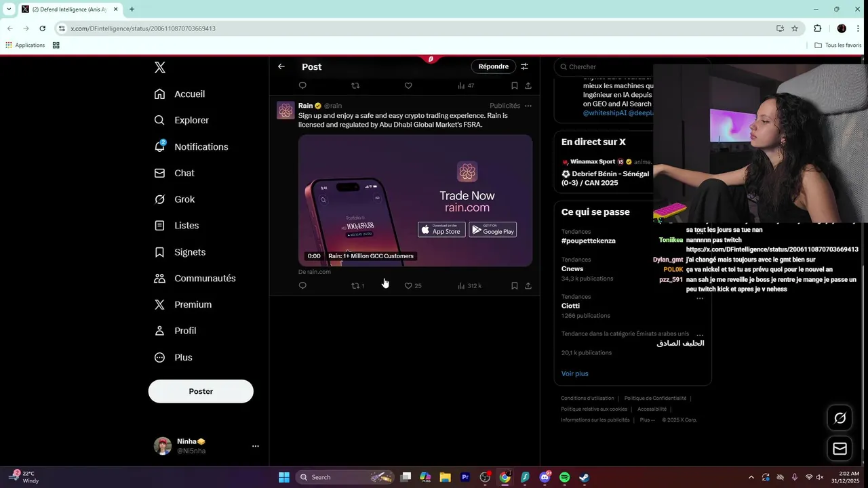The image size is (868, 488).
Task: Click the Répondre button
Action: [x=494, y=66]
